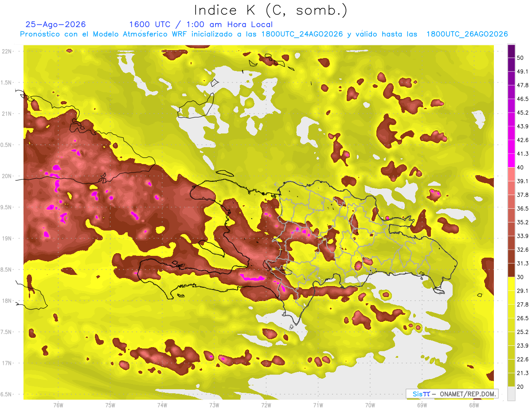Screen dimensions: 532x411
Task: Click the "76W" longitude label
Action: tap(58, 405)
